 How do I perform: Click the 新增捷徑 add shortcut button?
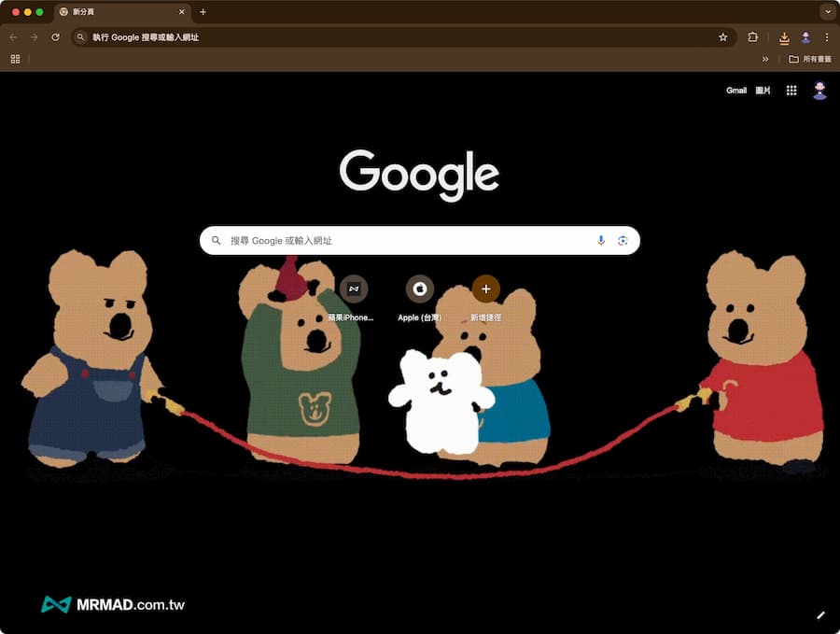485,289
